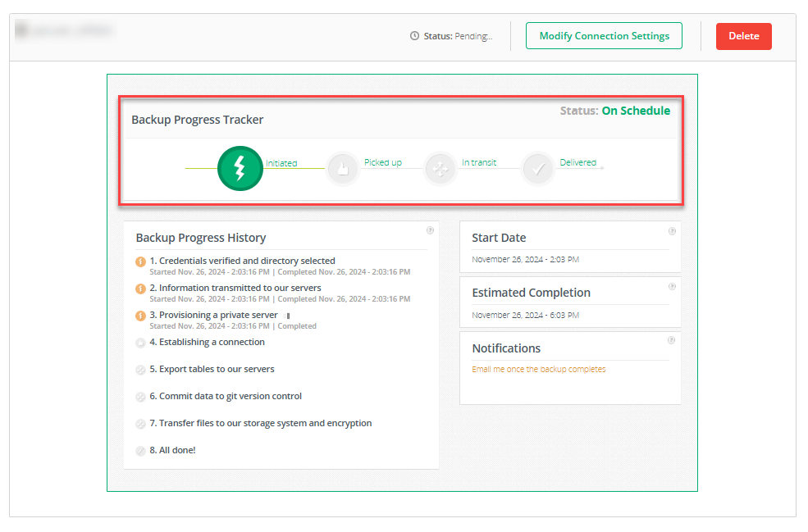Screen dimensions: 808x532
Task: Click grey icon for All done step
Action: tap(140, 451)
